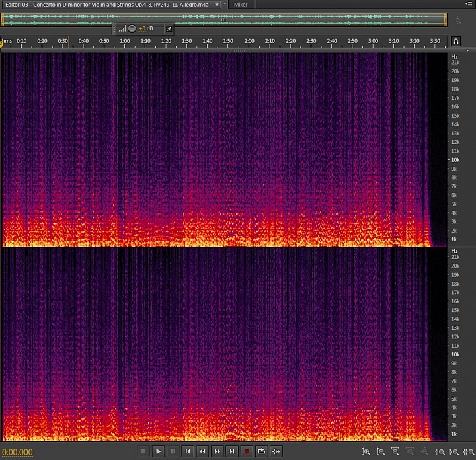Zoom in amplitude icon
The height and width of the screenshot is (460, 476).
click(x=366, y=452)
